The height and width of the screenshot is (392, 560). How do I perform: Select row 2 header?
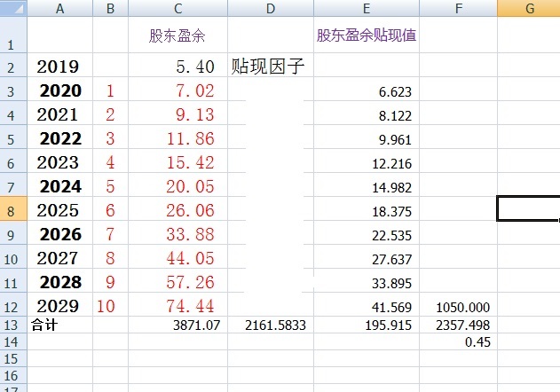click(13, 65)
